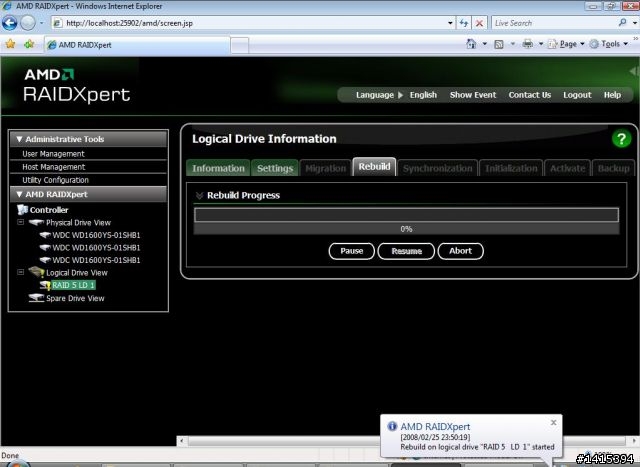Click the Synchronization tab

tap(438, 168)
